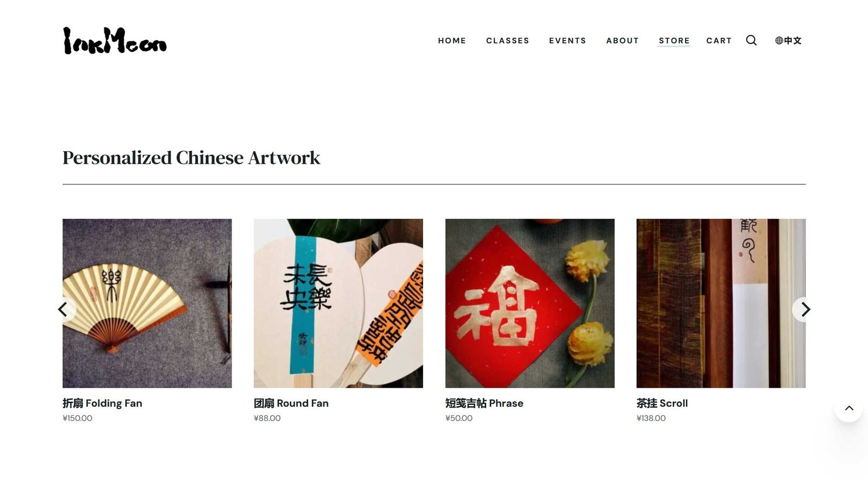The height and width of the screenshot is (488, 868).
Task: Open the Classes menu item
Action: (x=507, y=41)
